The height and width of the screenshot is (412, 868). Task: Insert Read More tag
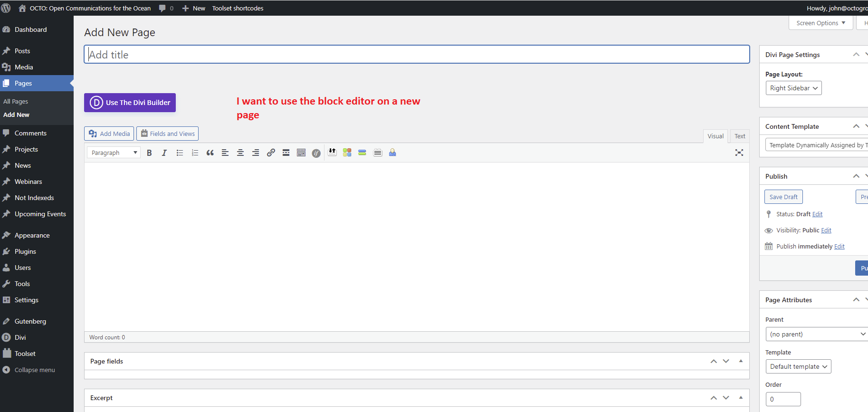pyautogui.click(x=286, y=153)
